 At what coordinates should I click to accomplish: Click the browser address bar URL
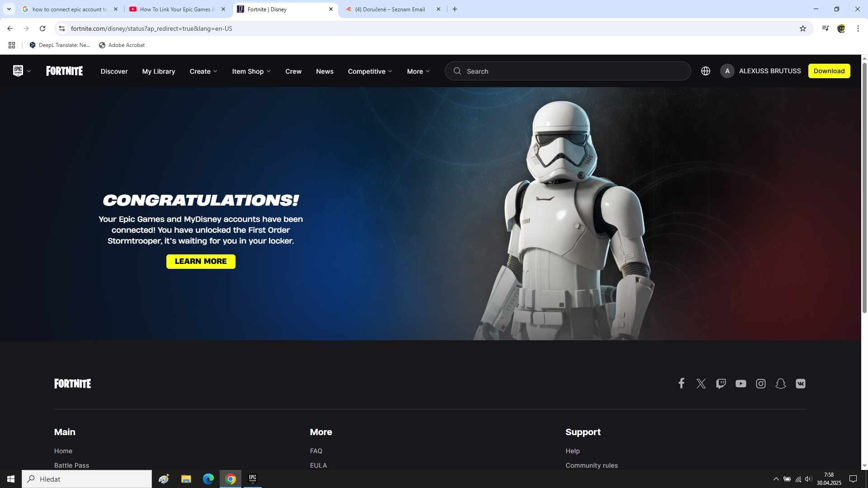point(151,28)
